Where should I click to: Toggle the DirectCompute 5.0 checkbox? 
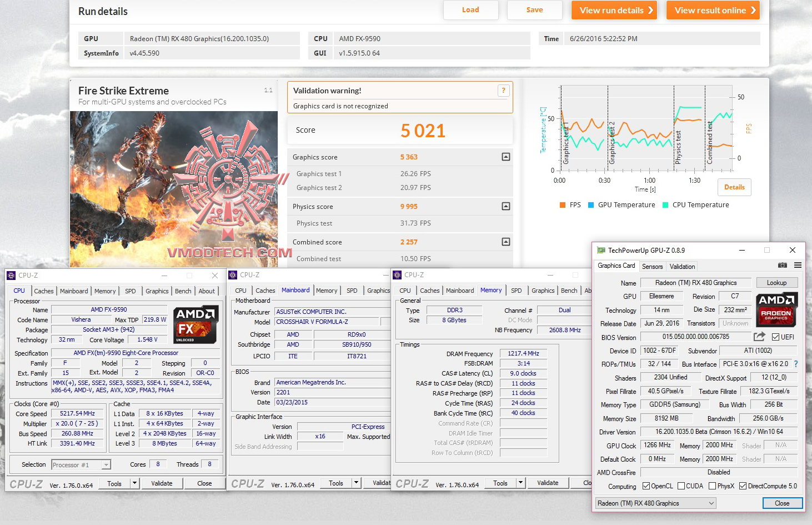(x=743, y=486)
